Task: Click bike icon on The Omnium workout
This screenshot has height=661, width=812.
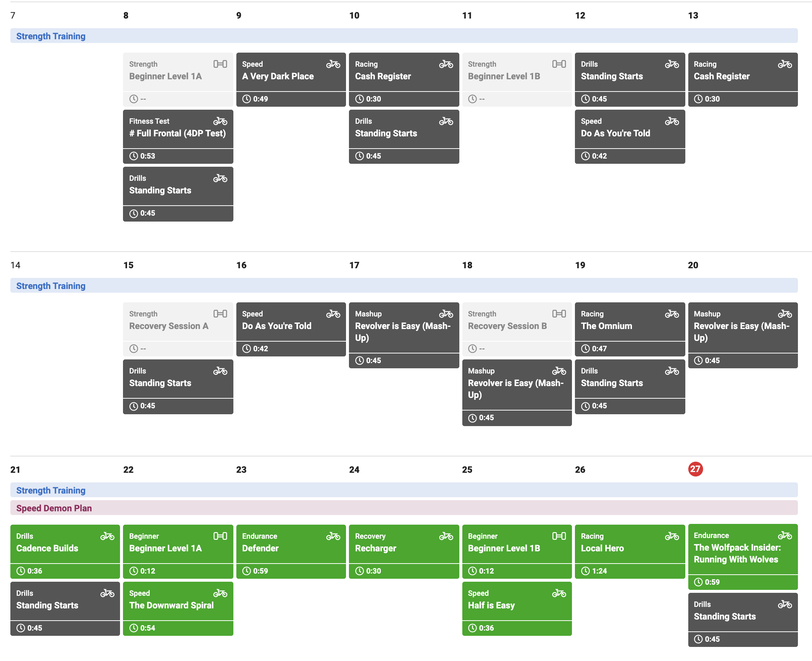Action: pos(672,314)
